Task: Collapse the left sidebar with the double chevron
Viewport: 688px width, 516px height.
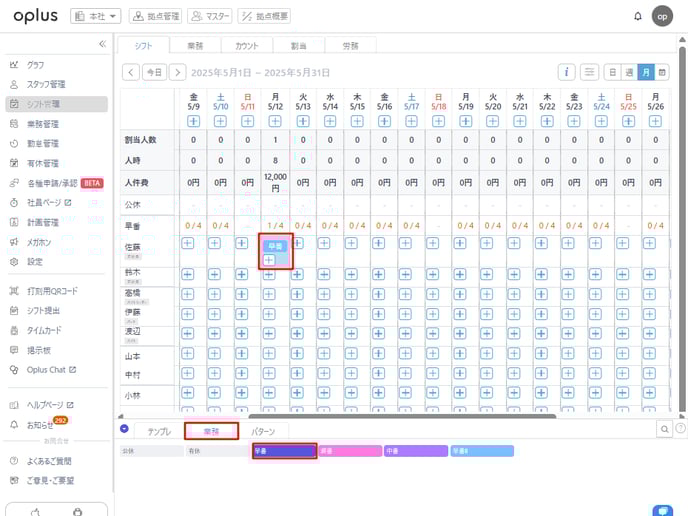Action: (x=101, y=45)
